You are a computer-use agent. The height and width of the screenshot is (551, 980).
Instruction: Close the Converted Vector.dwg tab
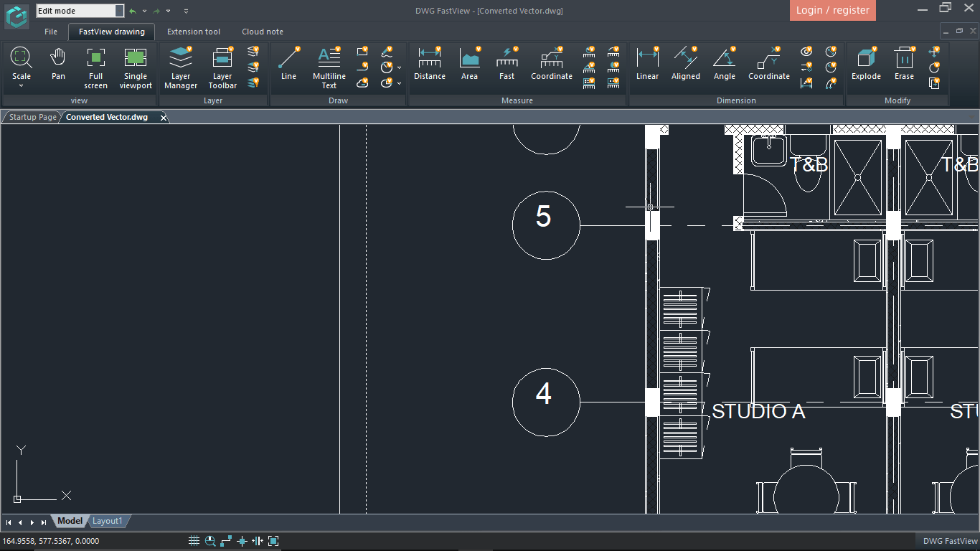tap(164, 116)
